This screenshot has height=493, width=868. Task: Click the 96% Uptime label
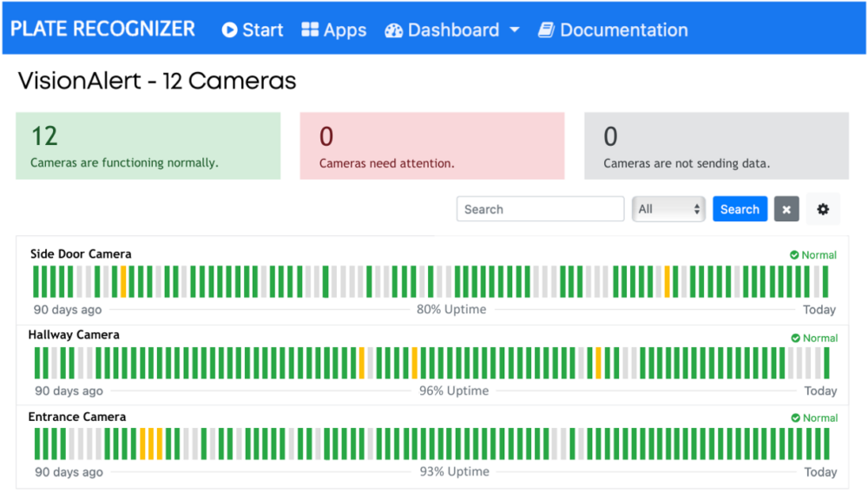point(453,391)
